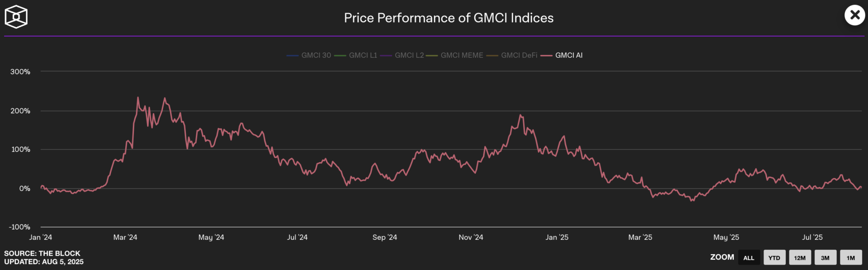The image size is (868, 270).
Task: Click the ZOOM label beside range buttons
Action: click(x=722, y=257)
